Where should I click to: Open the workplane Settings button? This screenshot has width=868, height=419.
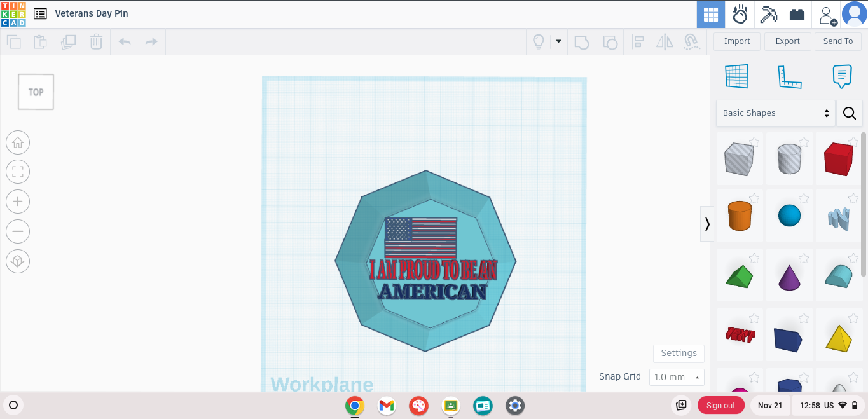click(679, 354)
